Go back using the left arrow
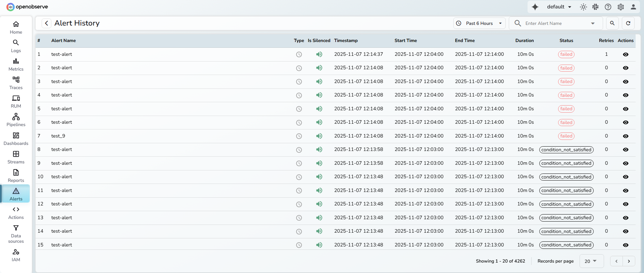Screen dimensions: 644x273 46,23
